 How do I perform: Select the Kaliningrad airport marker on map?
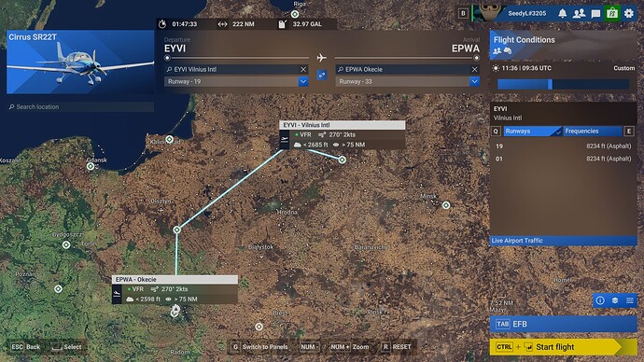click(169, 140)
